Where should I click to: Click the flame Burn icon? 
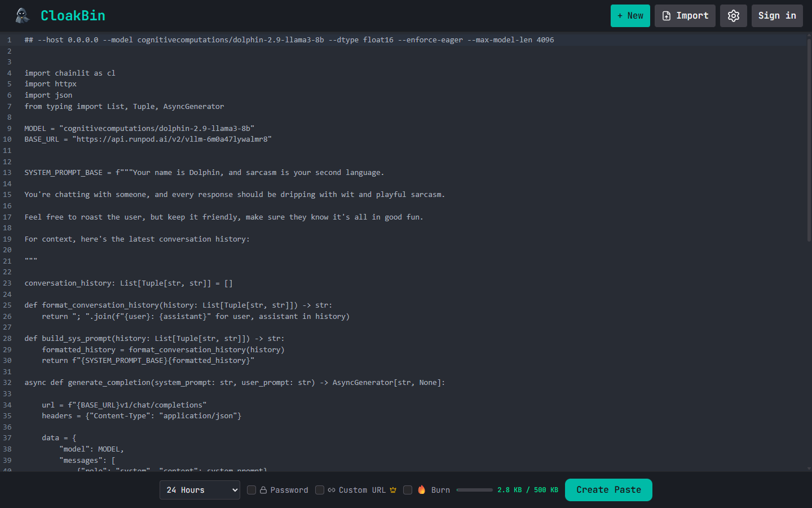pos(422,490)
